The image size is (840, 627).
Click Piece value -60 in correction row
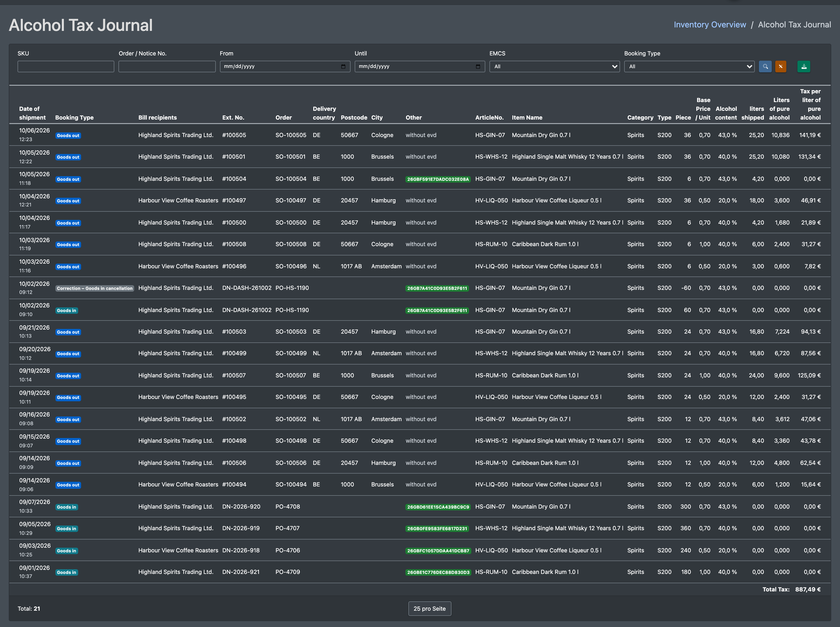click(686, 288)
